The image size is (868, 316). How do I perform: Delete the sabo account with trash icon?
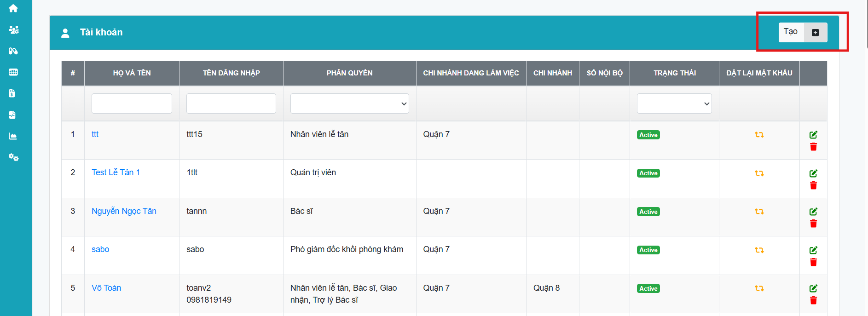click(813, 262)
